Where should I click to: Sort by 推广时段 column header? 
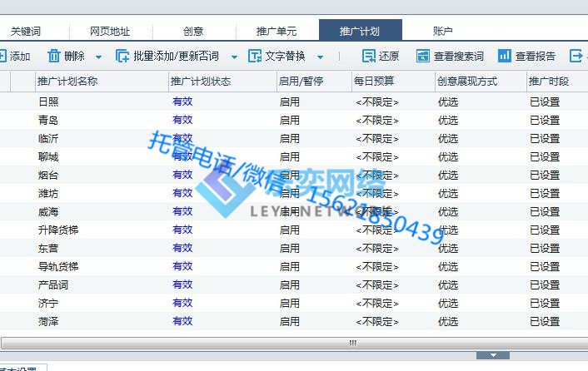pos(558,82)
